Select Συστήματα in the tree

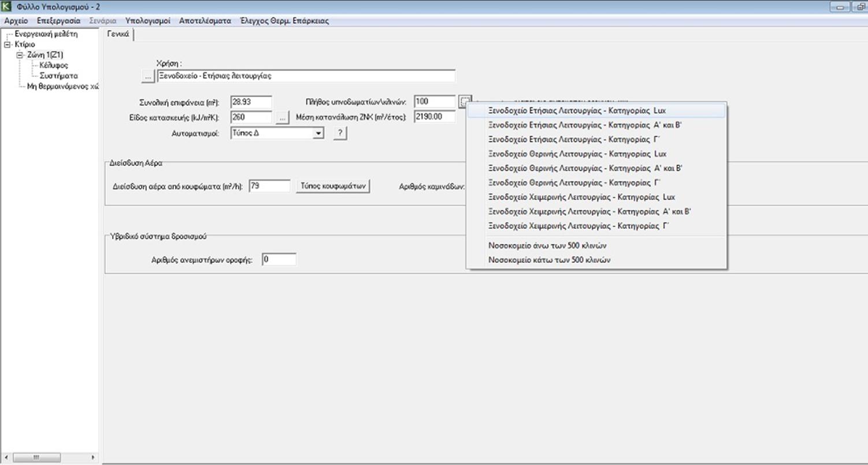pyautogui.click(x=58, y=76)
